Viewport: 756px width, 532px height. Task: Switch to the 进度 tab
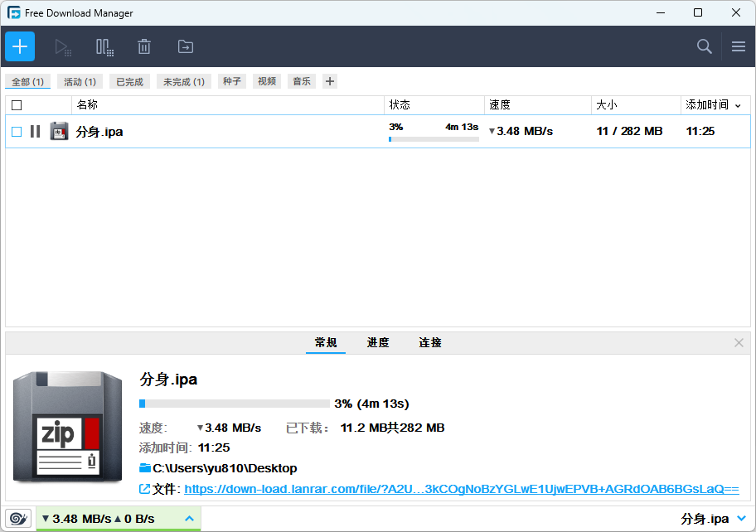coord(378,342)
